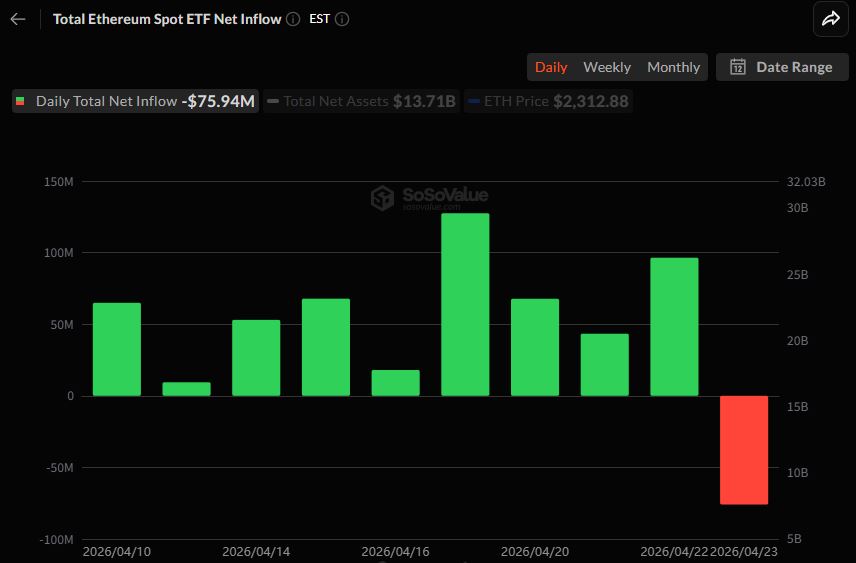Screen dimensions: 856x563
Task: Click the SoSoValue watermark logo
Action: [x=381, y=198]
